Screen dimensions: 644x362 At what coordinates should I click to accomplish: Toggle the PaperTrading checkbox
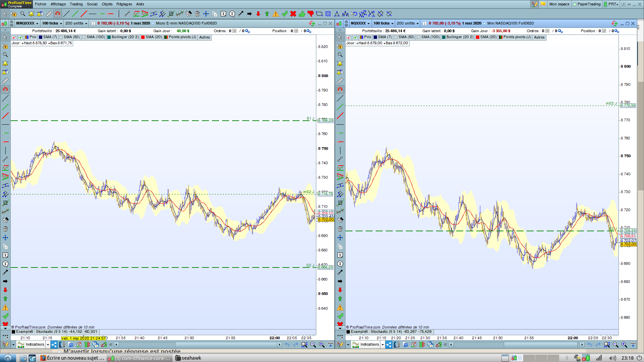[x=575, y=4]
